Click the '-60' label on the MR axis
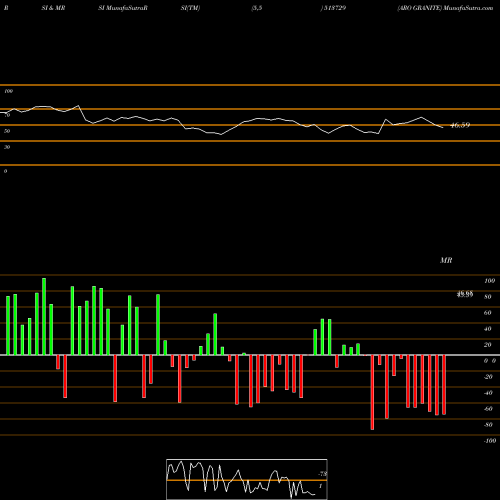Screen dimensions: 500x500 click(488, 409)
